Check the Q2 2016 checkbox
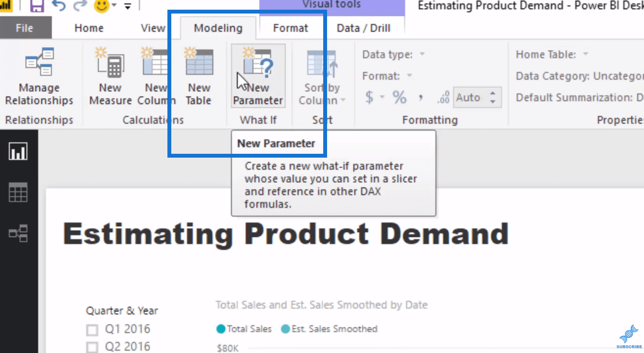 pyautogui.click(x=92, y=347)
